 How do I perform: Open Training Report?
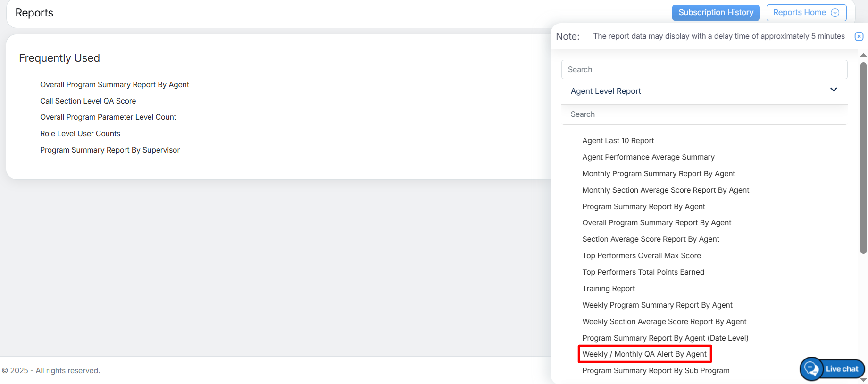(x=609, y=289)
